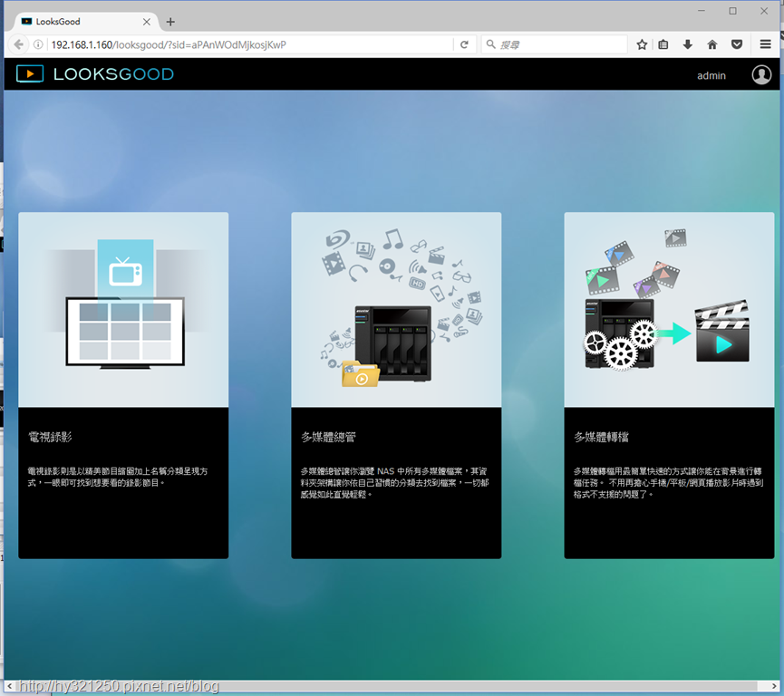Open the TV recordings illustration card
The height and width of the screenshot is (696, 784).
[x=123, y=310]
